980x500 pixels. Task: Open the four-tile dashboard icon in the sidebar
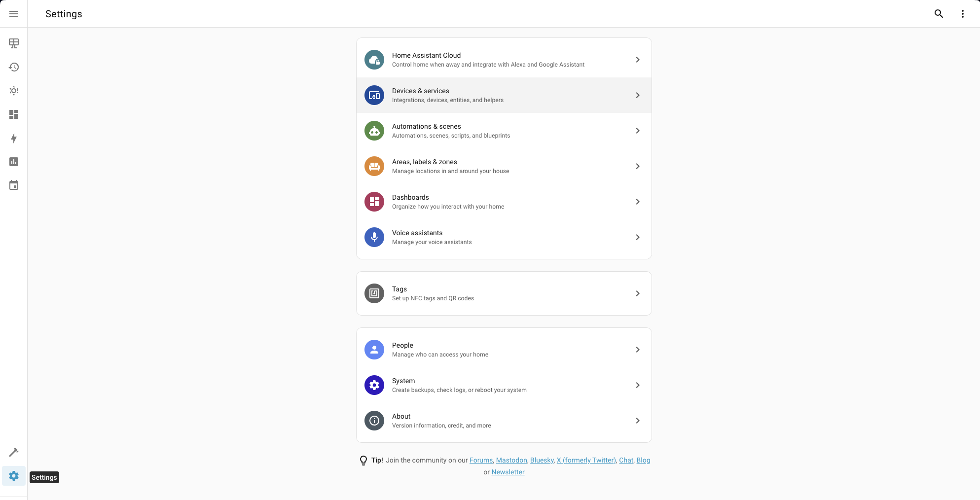pos(14,114)
